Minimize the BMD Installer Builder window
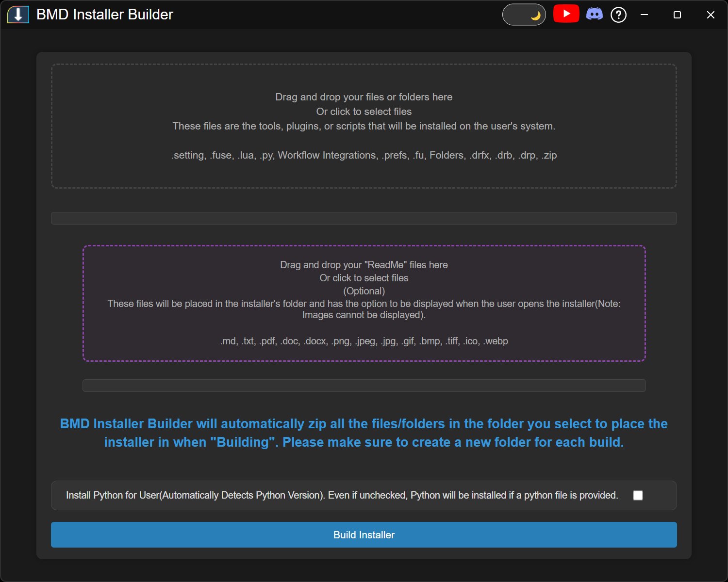 click(x=644, y=15)
